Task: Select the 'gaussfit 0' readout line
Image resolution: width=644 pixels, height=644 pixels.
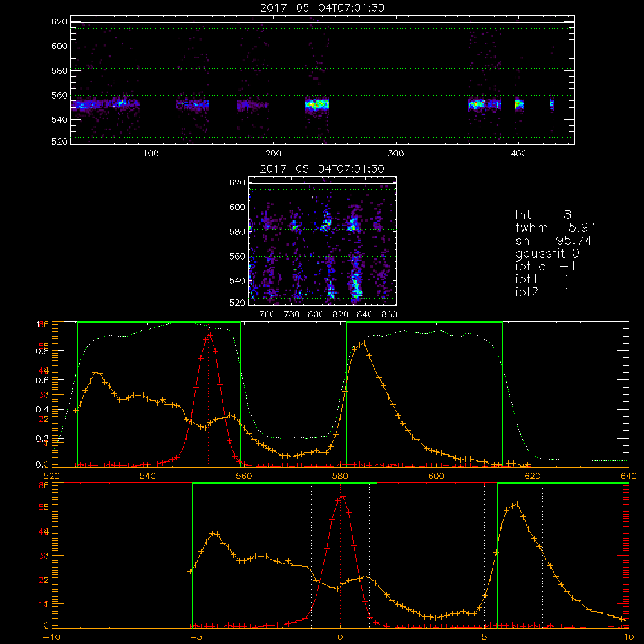Action: pos(547,253)
